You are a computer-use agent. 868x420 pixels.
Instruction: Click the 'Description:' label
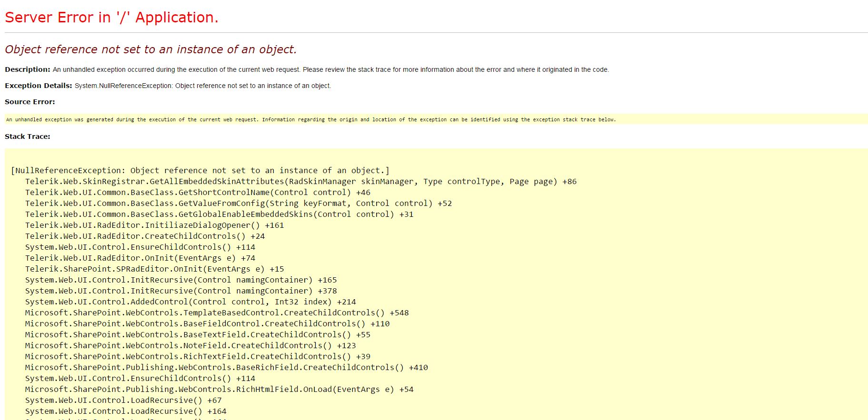(27, 69)
